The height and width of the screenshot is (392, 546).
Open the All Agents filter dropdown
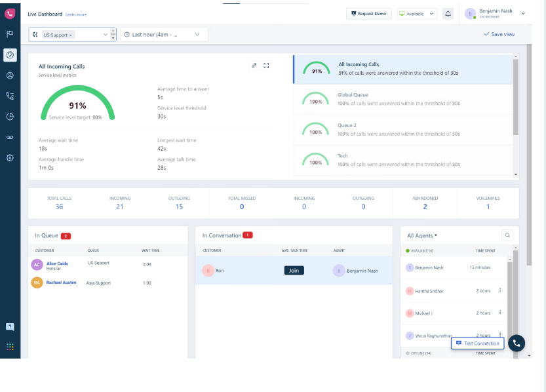(x=422, y=236)
